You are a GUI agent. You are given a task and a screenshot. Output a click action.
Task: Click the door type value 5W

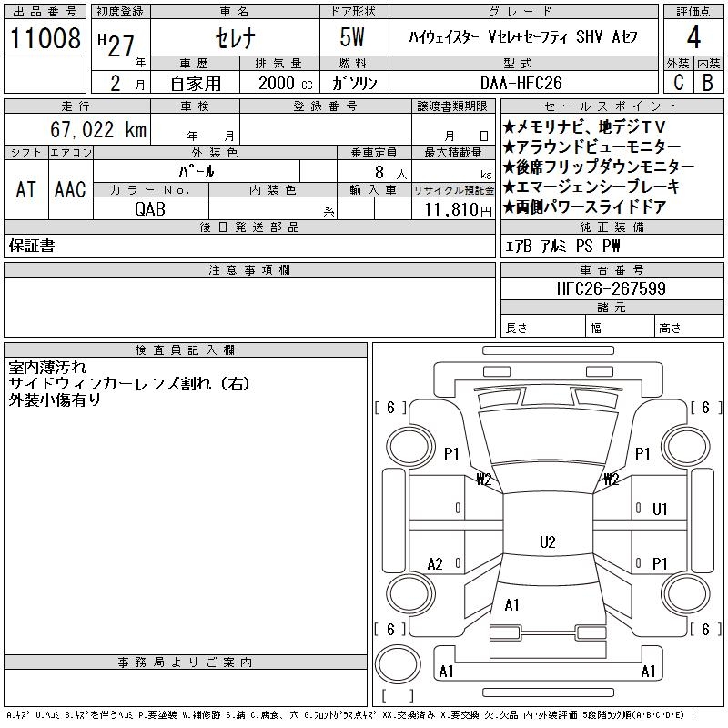352,37
